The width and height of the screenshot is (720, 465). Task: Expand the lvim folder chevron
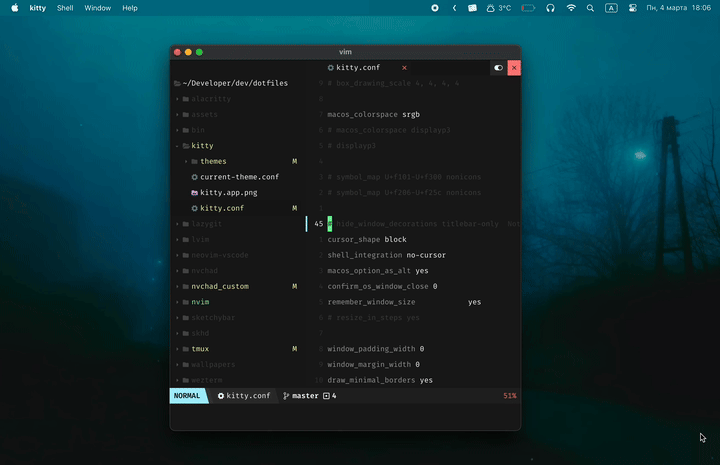coord(177,240)
